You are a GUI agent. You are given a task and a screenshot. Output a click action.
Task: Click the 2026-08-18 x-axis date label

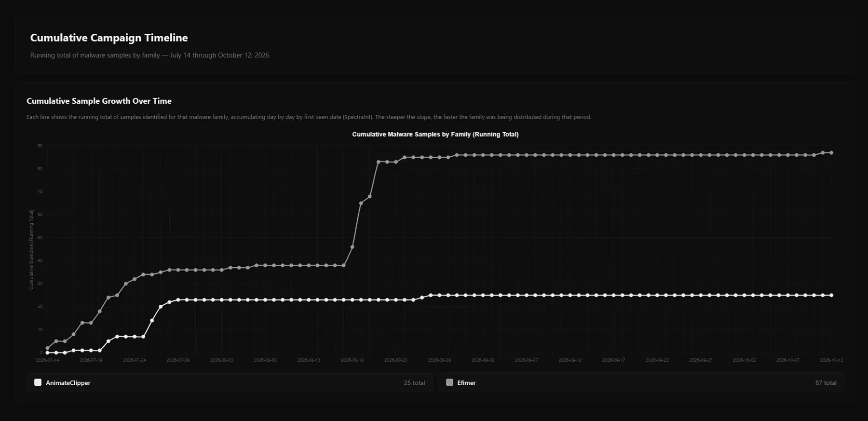[x=352, y=360]
